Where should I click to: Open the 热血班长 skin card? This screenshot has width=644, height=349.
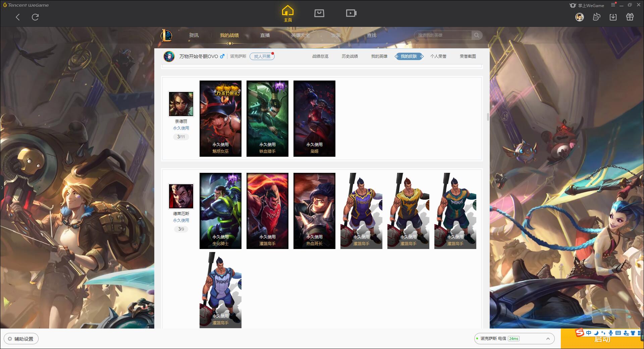[314, 211]
